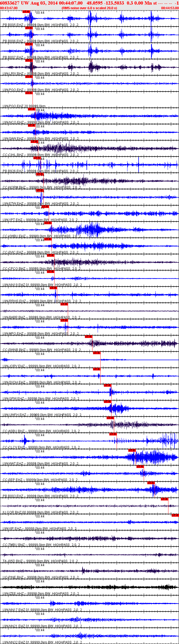This screenshot has height=644, width=179.
Task: Click the red pick marker above IU COR trace
Action: click(165, 499)
